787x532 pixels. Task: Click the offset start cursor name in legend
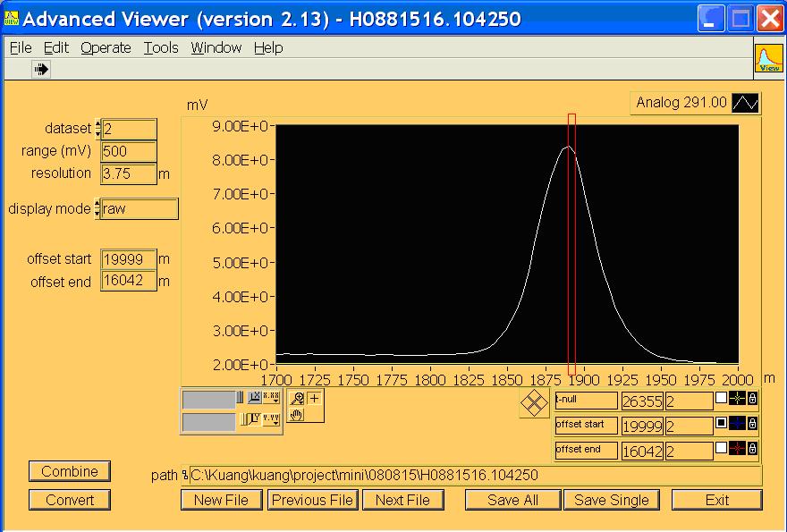pyautogui.click(x=587, y=425)
